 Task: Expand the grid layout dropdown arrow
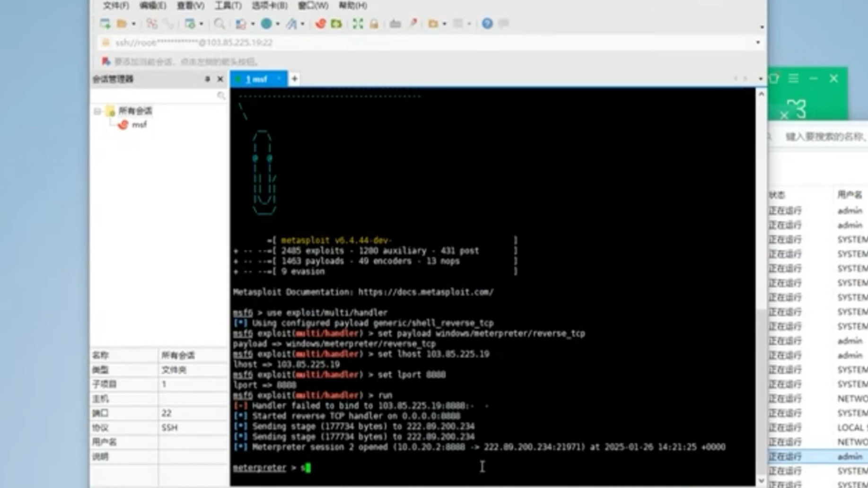469,24
